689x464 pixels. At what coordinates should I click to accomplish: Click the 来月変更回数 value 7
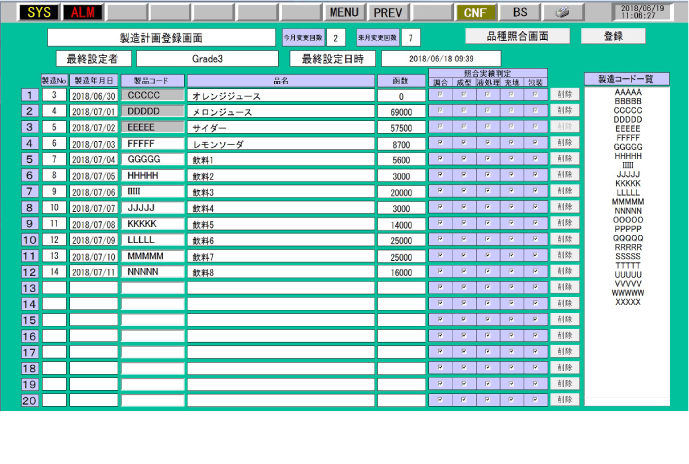[411, 38]
